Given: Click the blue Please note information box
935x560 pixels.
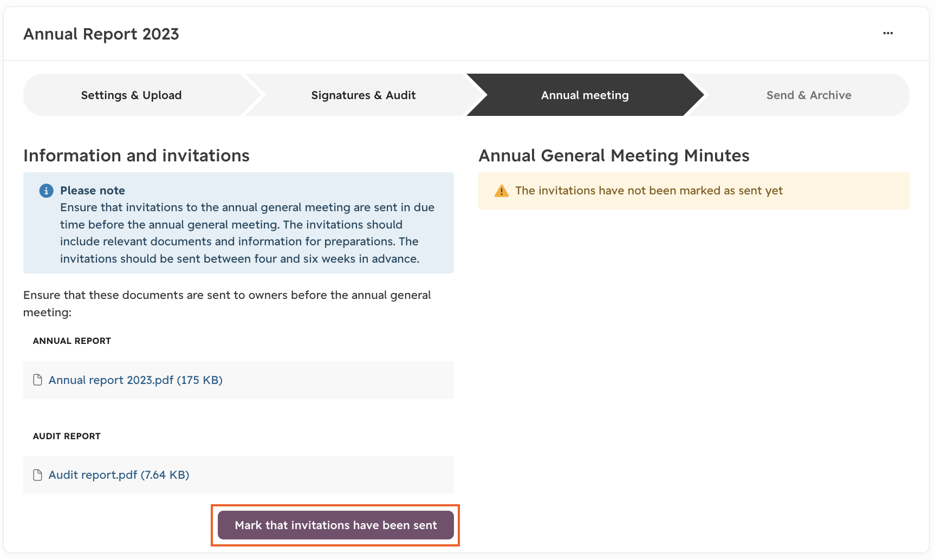Looking at the screenshot, I should point(238,223).
